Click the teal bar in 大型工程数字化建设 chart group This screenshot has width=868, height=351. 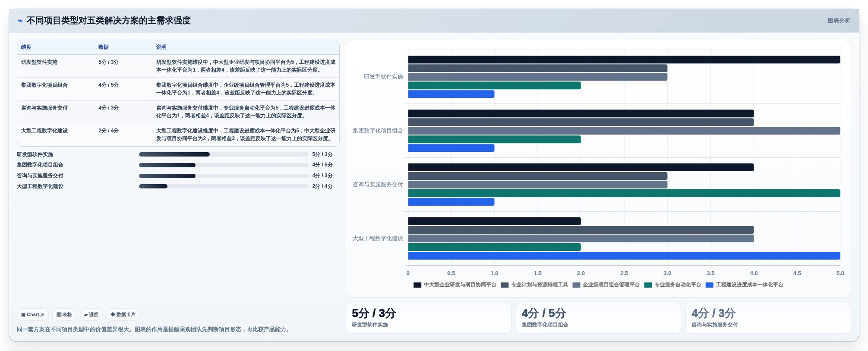point(494,247)
